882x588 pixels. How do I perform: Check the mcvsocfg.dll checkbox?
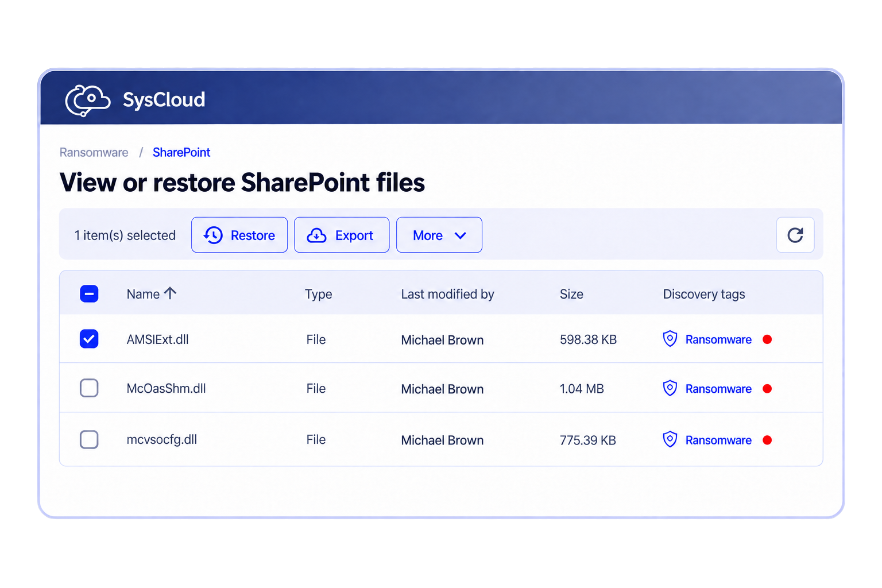[x=89, y=439]
